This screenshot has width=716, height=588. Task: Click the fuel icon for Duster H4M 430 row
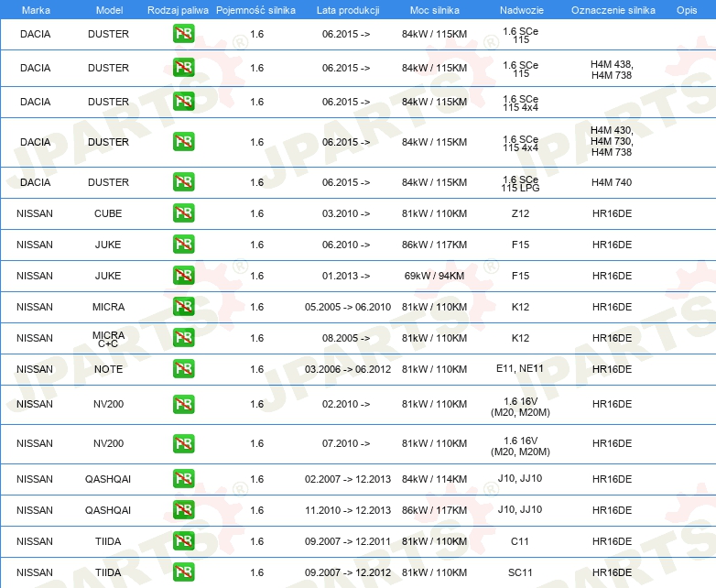(183, 142)
